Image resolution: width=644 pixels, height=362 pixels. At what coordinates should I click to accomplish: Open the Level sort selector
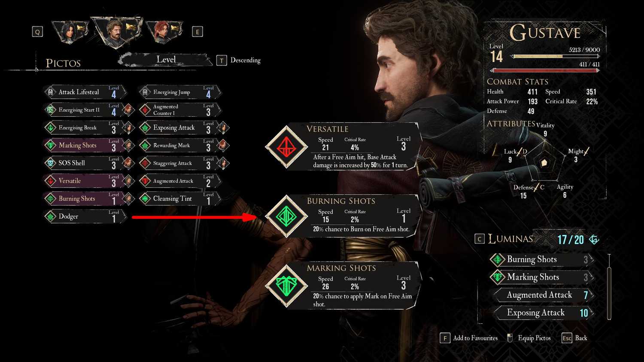pos(166,60)
